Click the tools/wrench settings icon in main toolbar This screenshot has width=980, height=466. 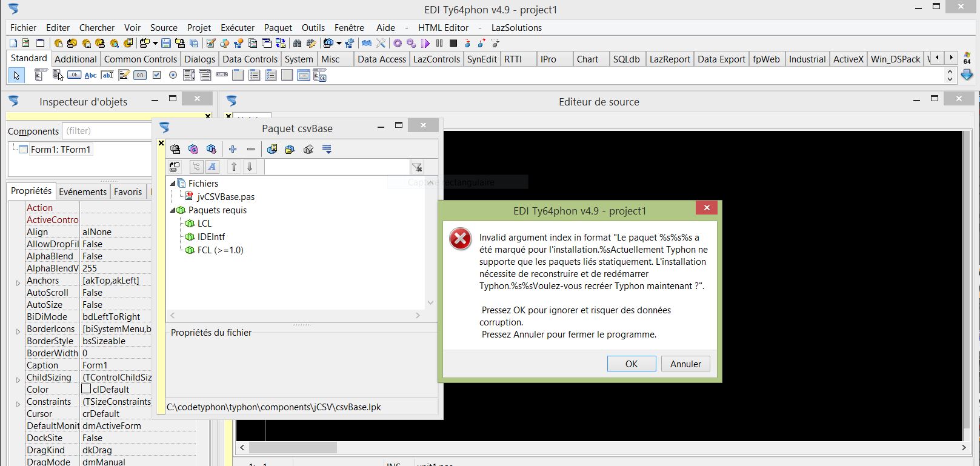[x=381, y=43]
